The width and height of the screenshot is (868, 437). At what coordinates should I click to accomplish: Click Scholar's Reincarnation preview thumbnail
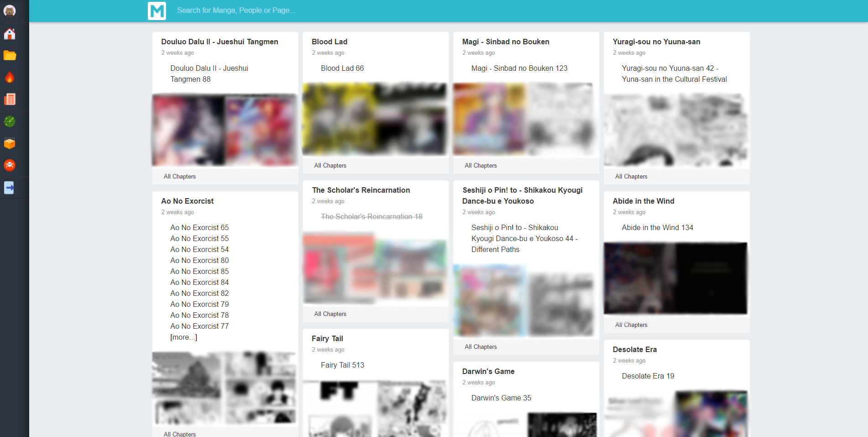pos(375,268)
